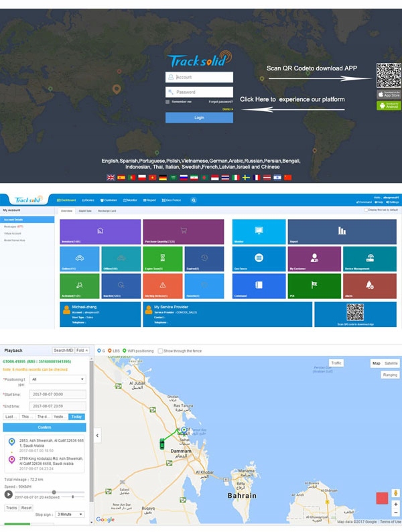The height and width of the screenshot is (532, 402).
Task: Open the Device Management router tile
Action: 369,259
